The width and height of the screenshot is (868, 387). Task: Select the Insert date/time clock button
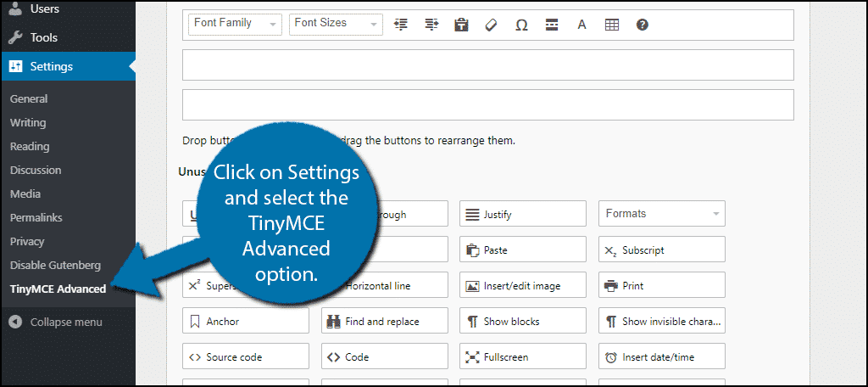pyautogui.click(x=661, y=356)
